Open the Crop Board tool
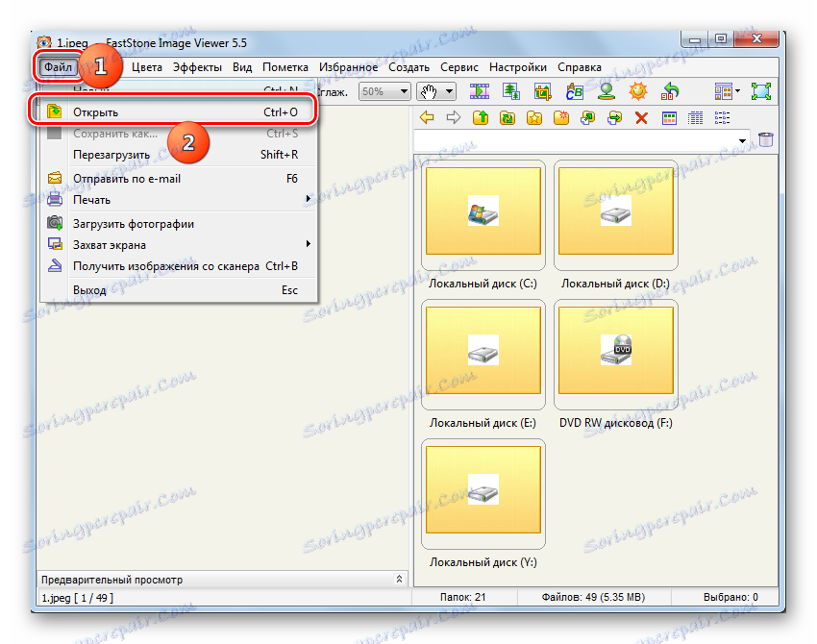 pos(541,90)
